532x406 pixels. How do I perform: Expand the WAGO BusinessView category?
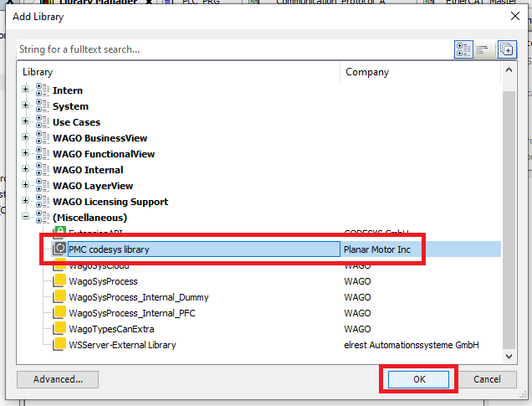(26, 138)
